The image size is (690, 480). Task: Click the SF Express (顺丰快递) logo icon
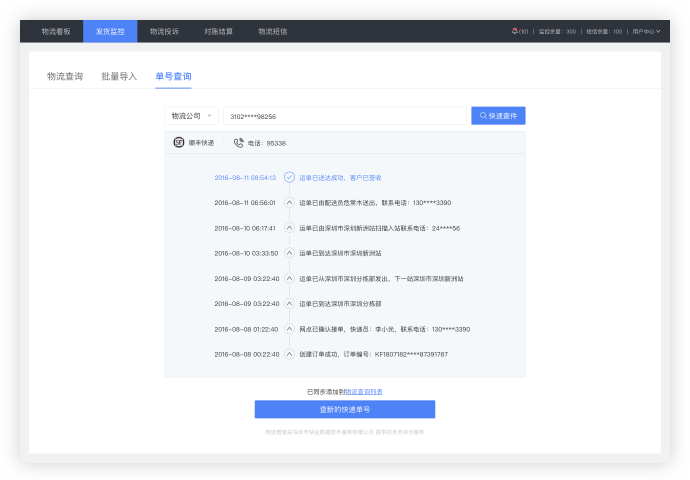point(179,143)
